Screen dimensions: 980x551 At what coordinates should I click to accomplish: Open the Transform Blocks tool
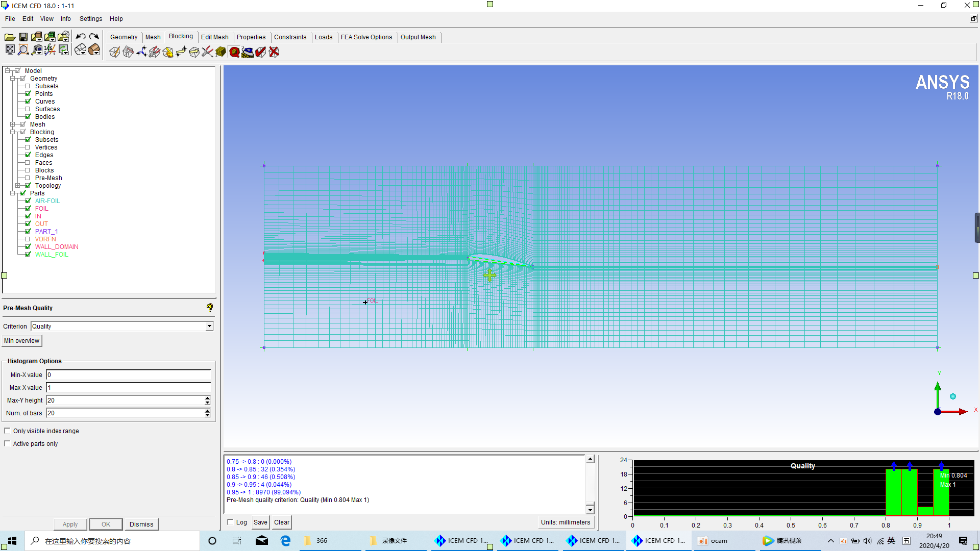click(194, 52)
